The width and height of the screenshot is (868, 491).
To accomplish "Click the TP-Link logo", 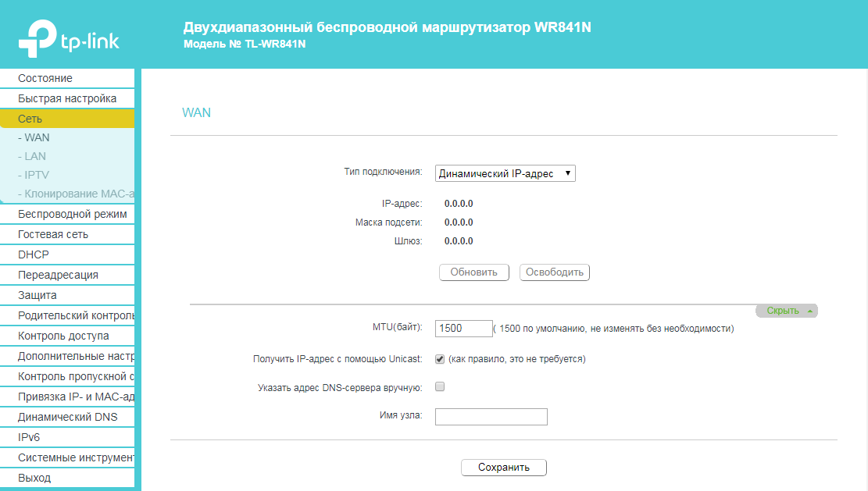I will tap(69, 38).
